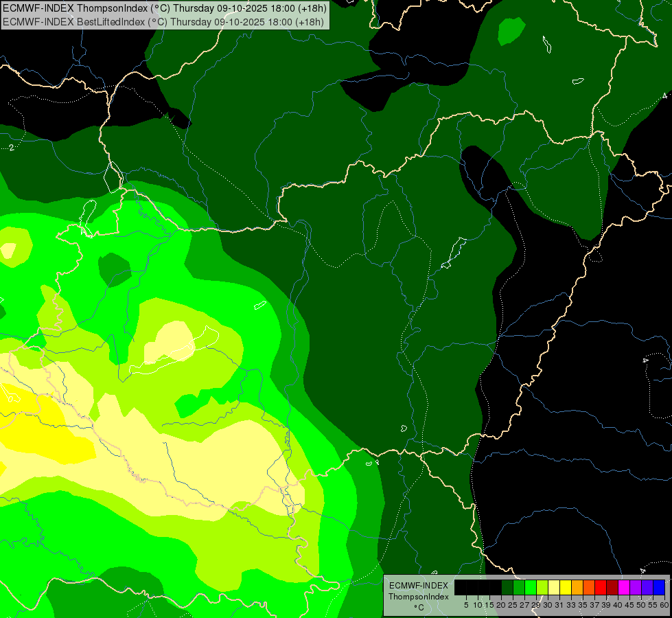Click the ThompsonIndex title line at top
This screenshot has width=672, height=618.
click(x=165, y=8)
